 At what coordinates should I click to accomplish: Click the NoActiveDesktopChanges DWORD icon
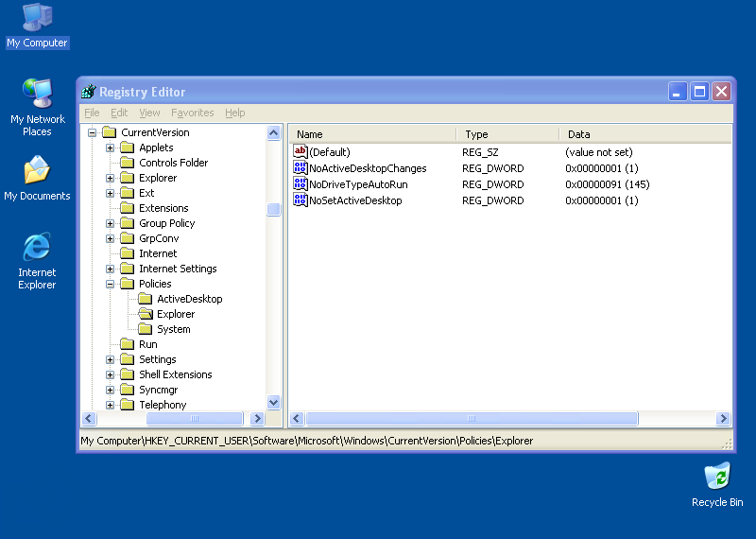pyautogui.click(x=300, y=168)
